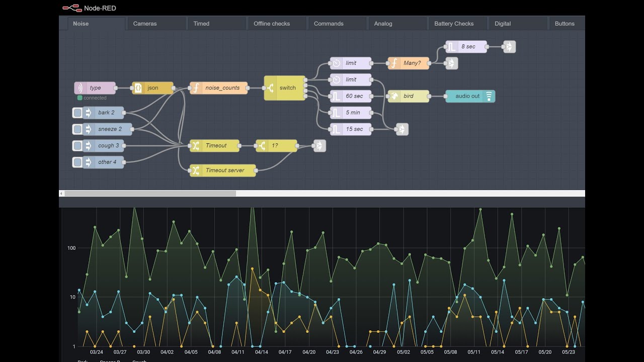Click the horizontal scrollbar thumb below canvas
The image size is (644, 362).
pos(150,194)
